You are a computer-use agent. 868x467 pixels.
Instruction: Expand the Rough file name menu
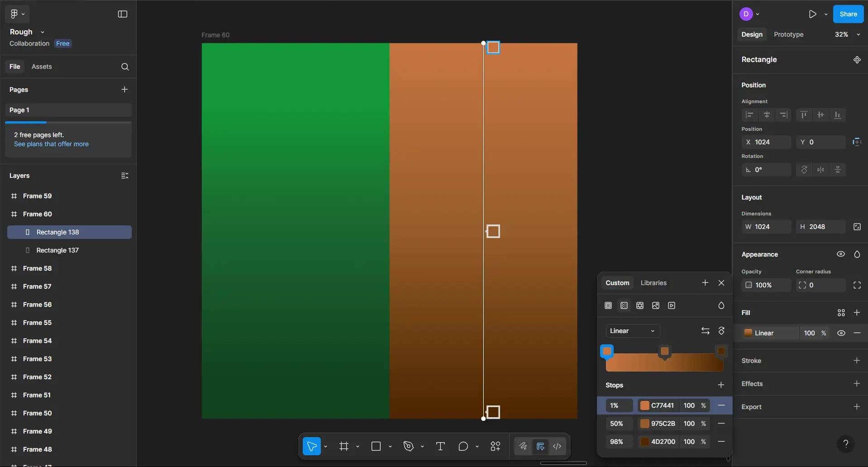pos(42,32)
